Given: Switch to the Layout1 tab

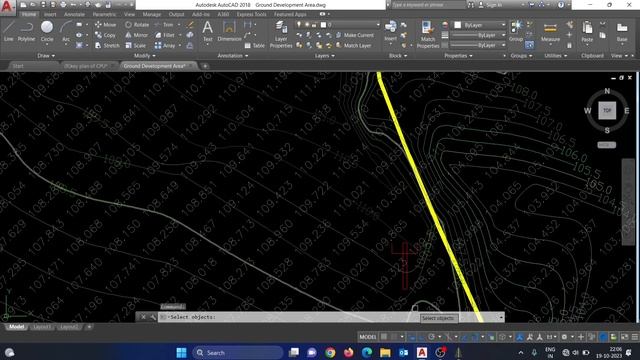Looking at the screenshot, I should 42,327.
